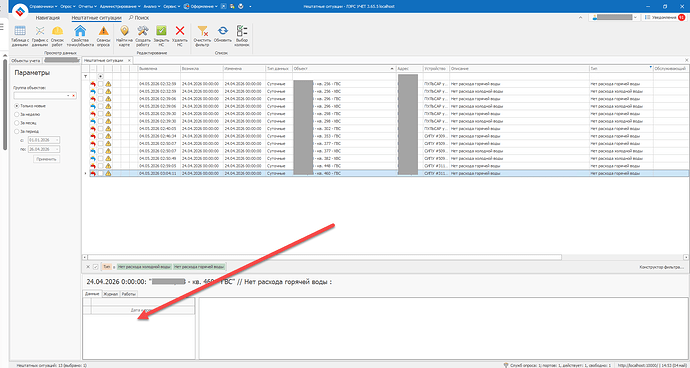Check the box in row 02:32:59 кв. 256 - ГВС
The height and width of the screenshot is (368, 690).
point(101,84)
